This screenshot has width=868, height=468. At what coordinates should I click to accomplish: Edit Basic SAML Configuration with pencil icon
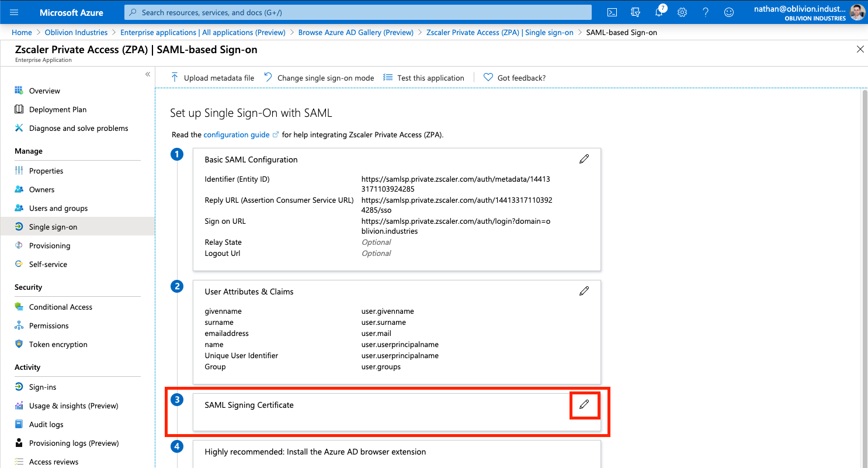click(584, 159)
